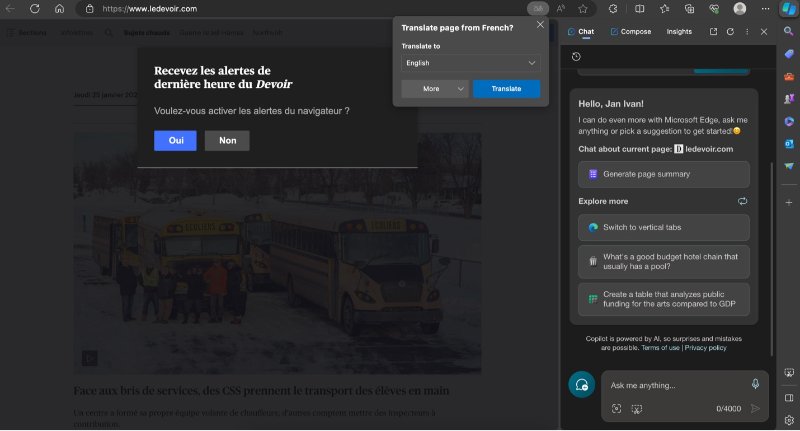The height and width of the screenshot is (431, 800).
Task: Switch to Copilot Insights tab
Action: pos(679,32)
